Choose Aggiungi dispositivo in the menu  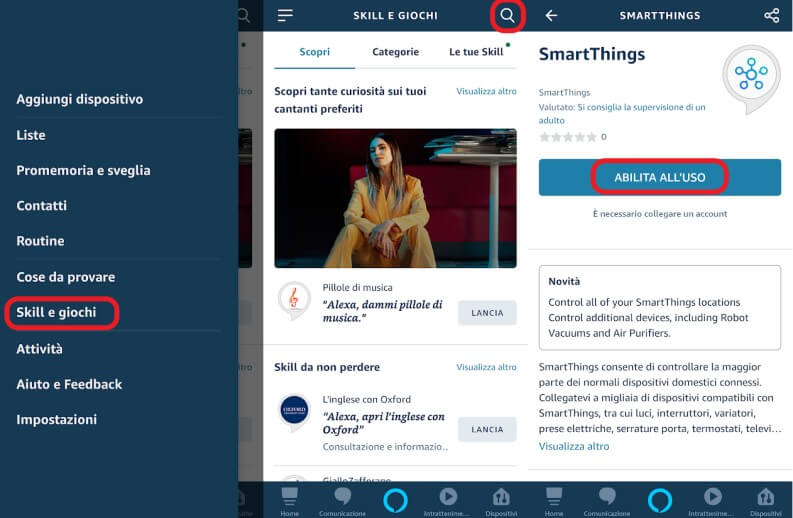tap(79, 99)
